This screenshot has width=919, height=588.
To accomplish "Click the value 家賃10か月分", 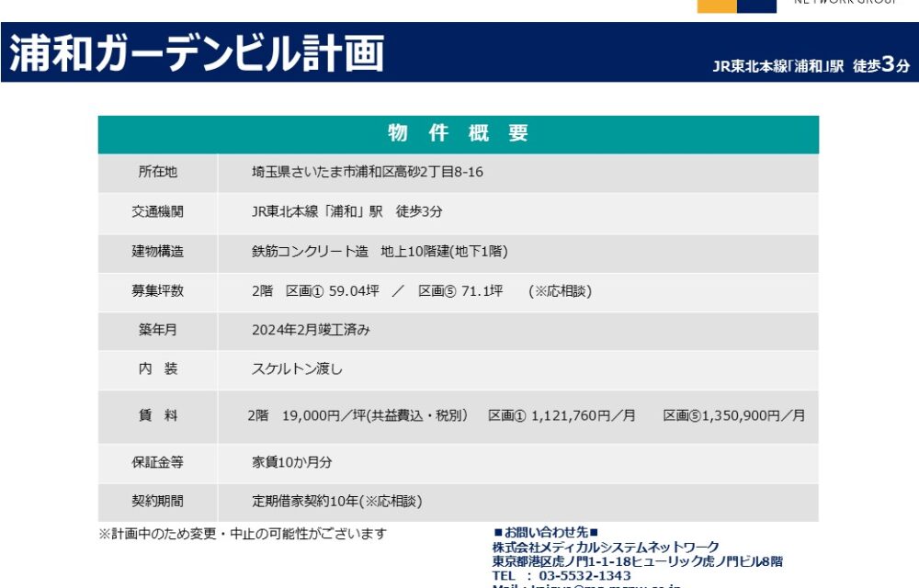I will (292, 462).
